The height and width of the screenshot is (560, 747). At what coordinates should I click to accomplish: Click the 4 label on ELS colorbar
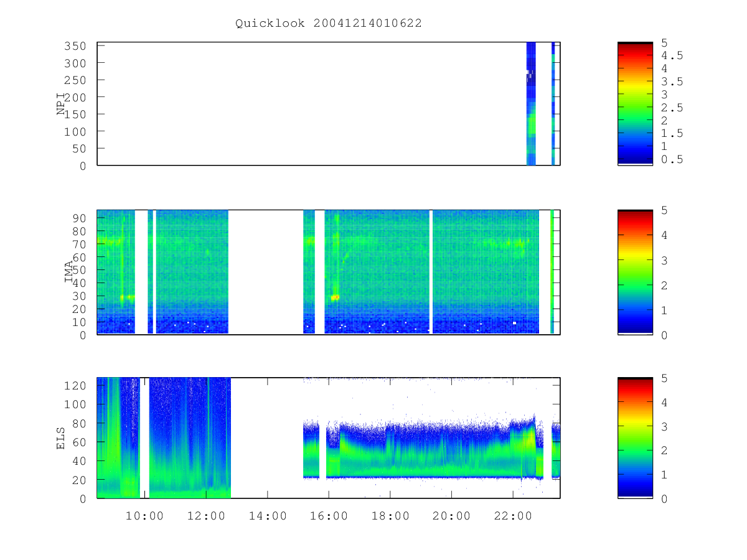click(664, 403)
